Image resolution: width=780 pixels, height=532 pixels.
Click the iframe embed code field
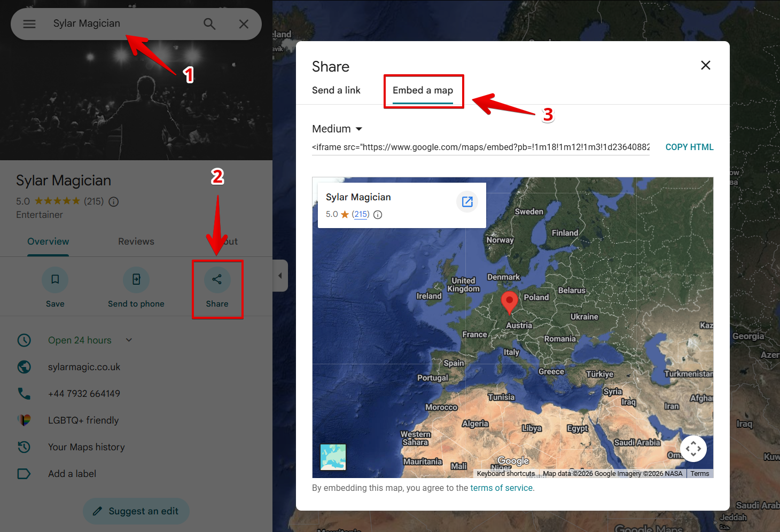481,147
